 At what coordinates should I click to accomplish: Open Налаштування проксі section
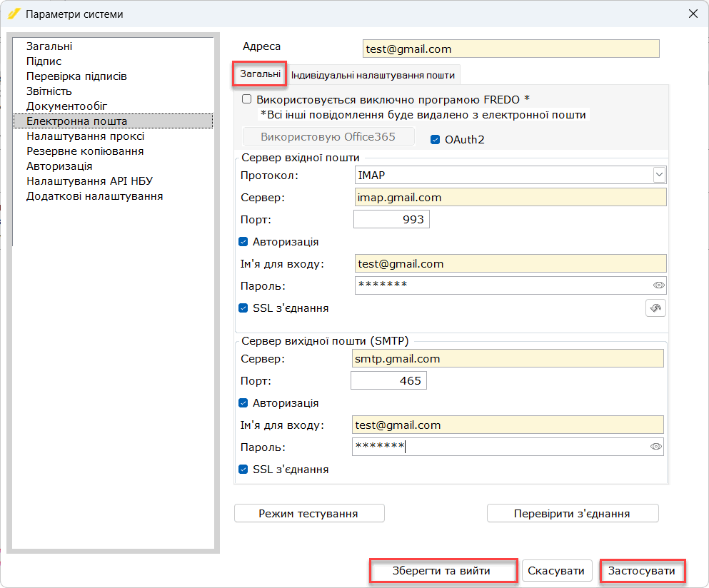pos(85,136)
